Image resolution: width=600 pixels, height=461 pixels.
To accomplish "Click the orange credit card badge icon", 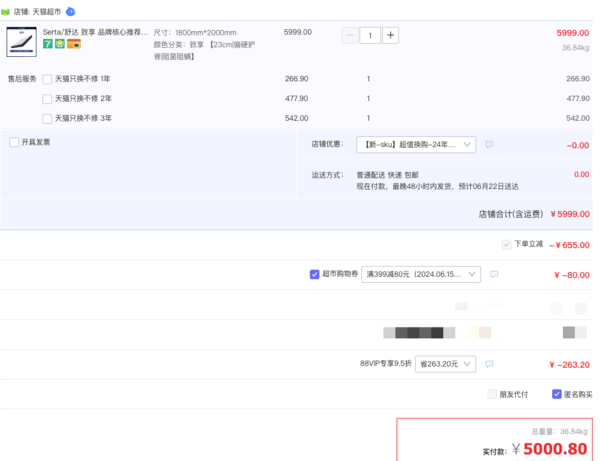I will pos(73,44).
